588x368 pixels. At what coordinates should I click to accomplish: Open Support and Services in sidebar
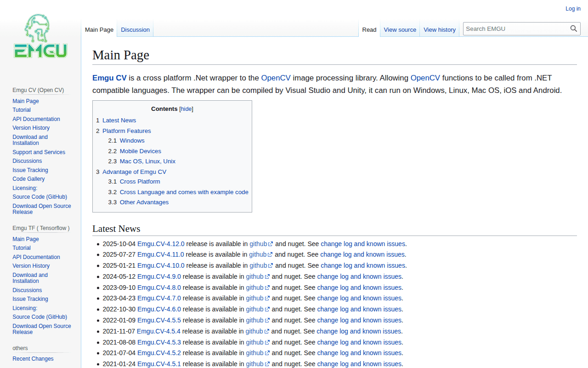pos(39,152)
